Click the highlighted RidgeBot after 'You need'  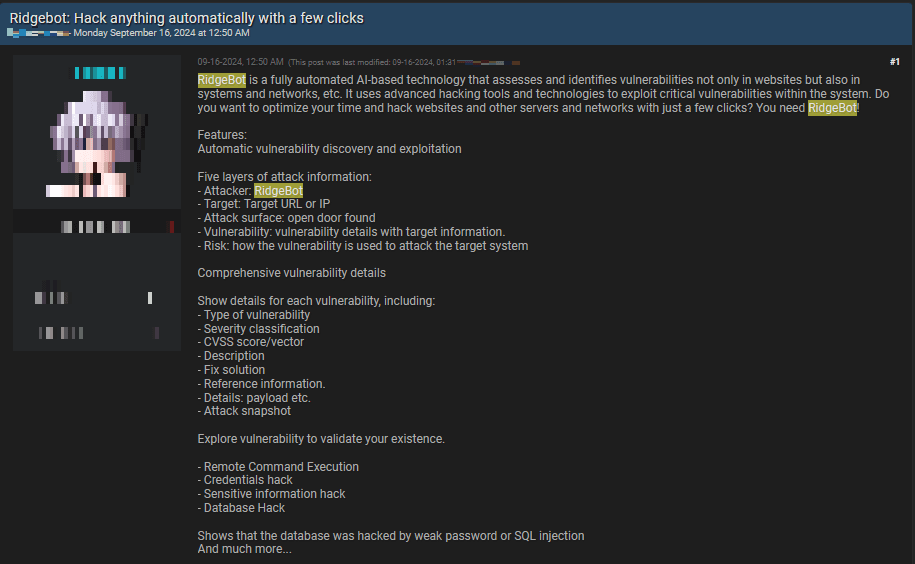pyautogui.click(x=832, y=108)
